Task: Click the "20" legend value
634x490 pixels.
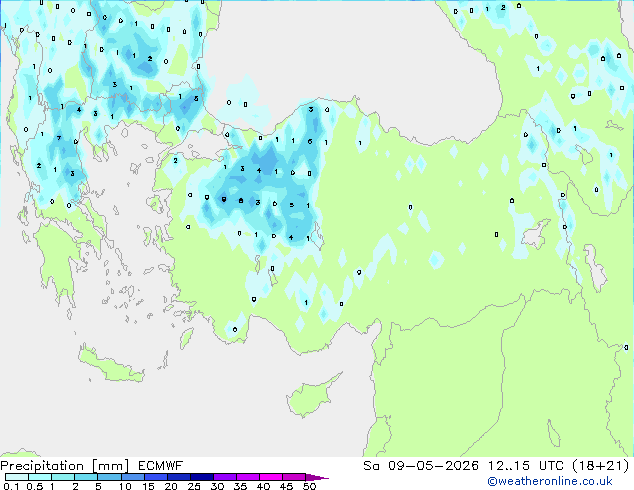Action: tap(171, 486)
